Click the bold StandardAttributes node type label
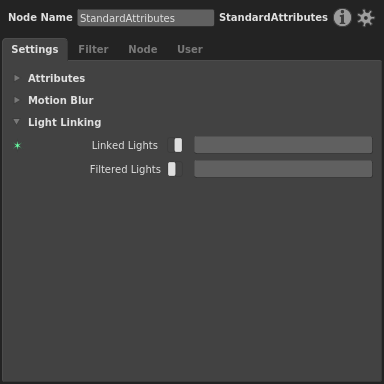 tap(273, 17)
